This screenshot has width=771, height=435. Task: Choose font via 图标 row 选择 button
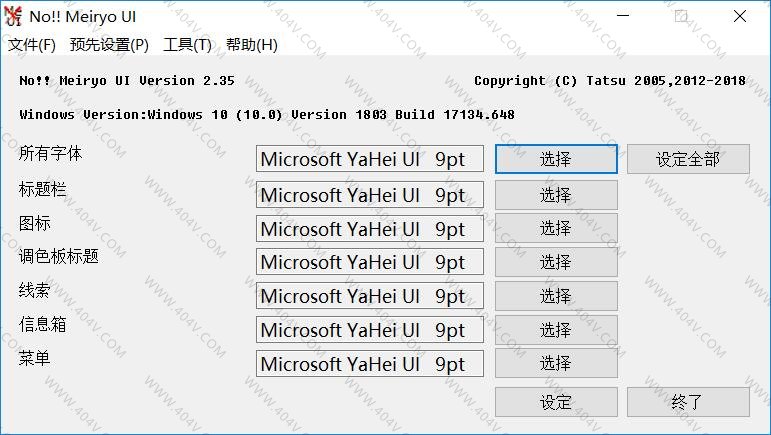556,229
